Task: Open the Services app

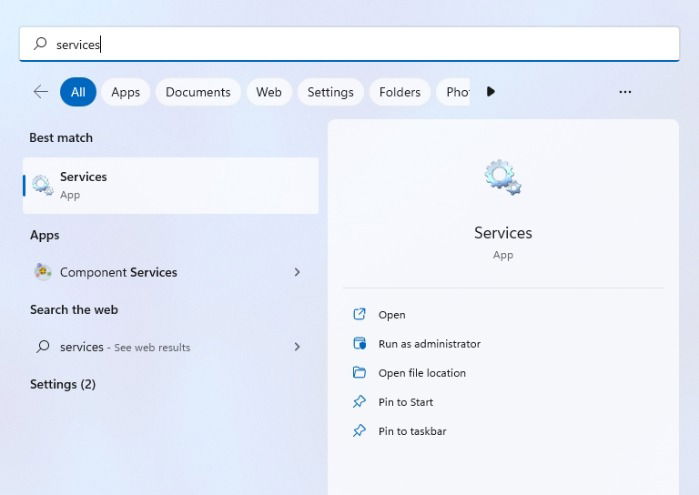Action: (x=170, y=186)
